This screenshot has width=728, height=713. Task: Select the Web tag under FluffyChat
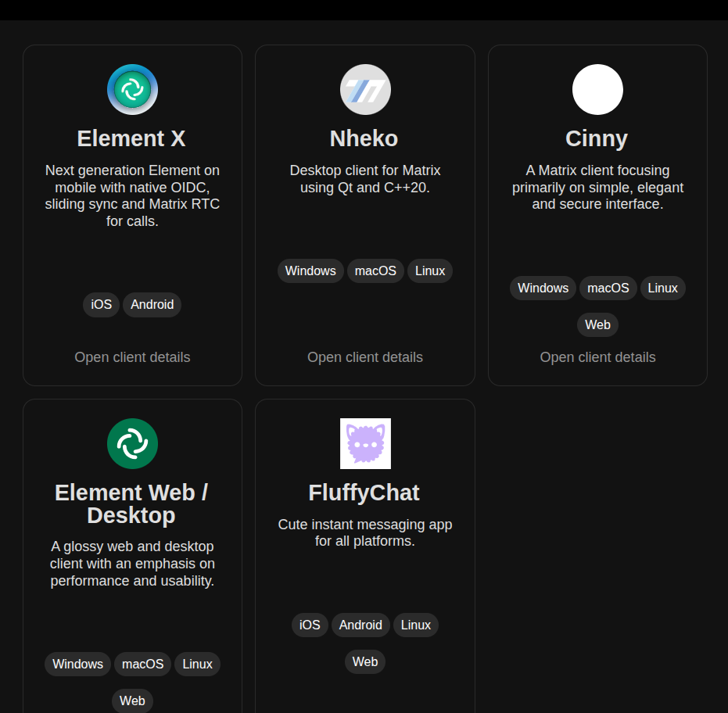click(x=365, y=662)
